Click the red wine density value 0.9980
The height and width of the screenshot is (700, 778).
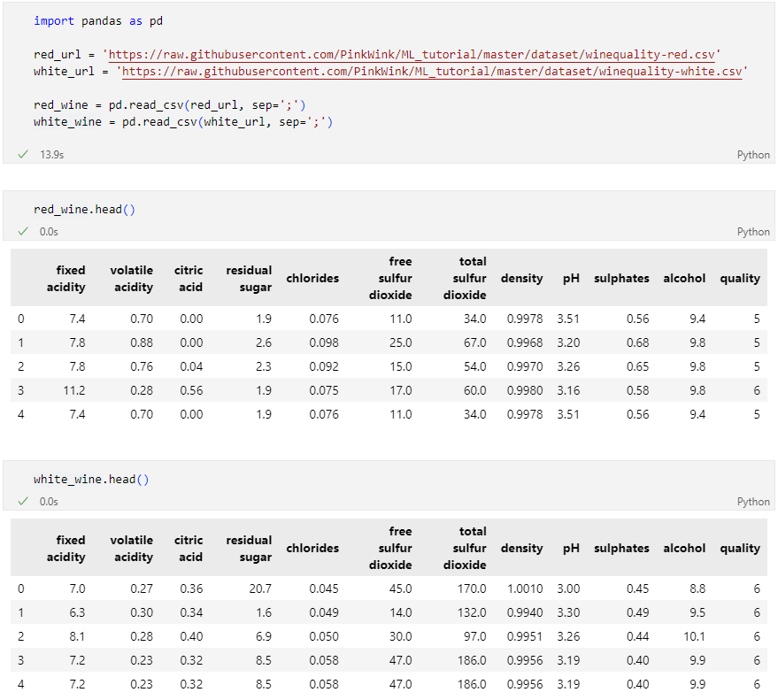point(525,390)
